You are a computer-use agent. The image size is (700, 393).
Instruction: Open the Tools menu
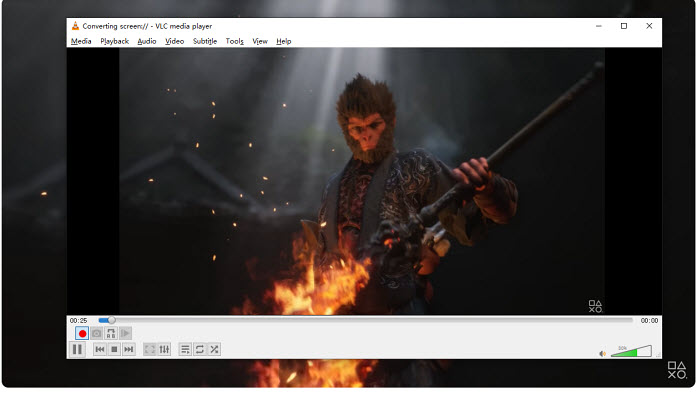pos(234,41)
